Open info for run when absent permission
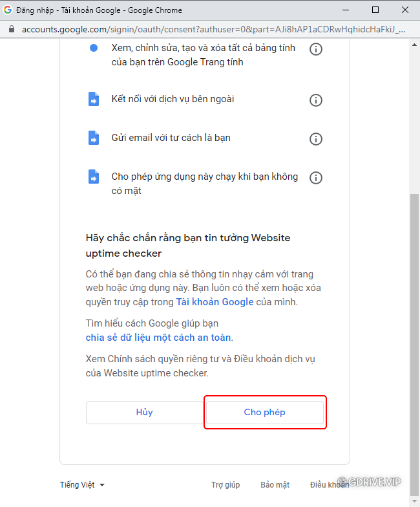 coord(315,177)
